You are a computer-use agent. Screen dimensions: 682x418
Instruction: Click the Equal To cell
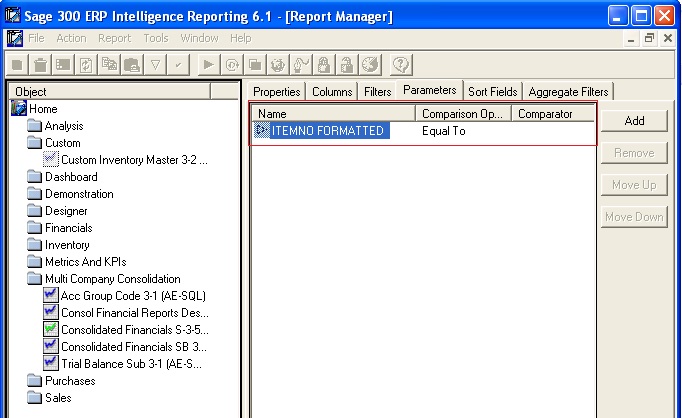coord(444,130)
